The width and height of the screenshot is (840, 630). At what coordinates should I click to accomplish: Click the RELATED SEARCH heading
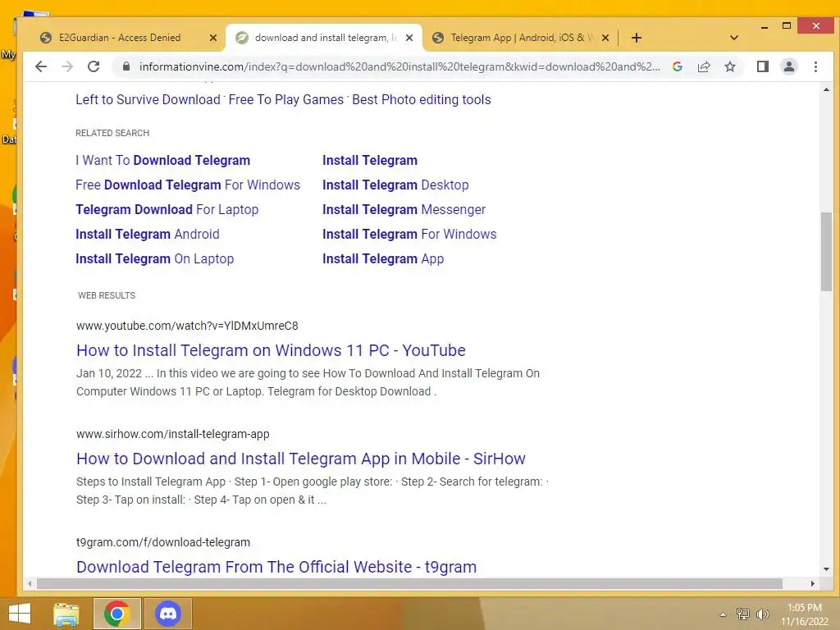click(112, 133)
